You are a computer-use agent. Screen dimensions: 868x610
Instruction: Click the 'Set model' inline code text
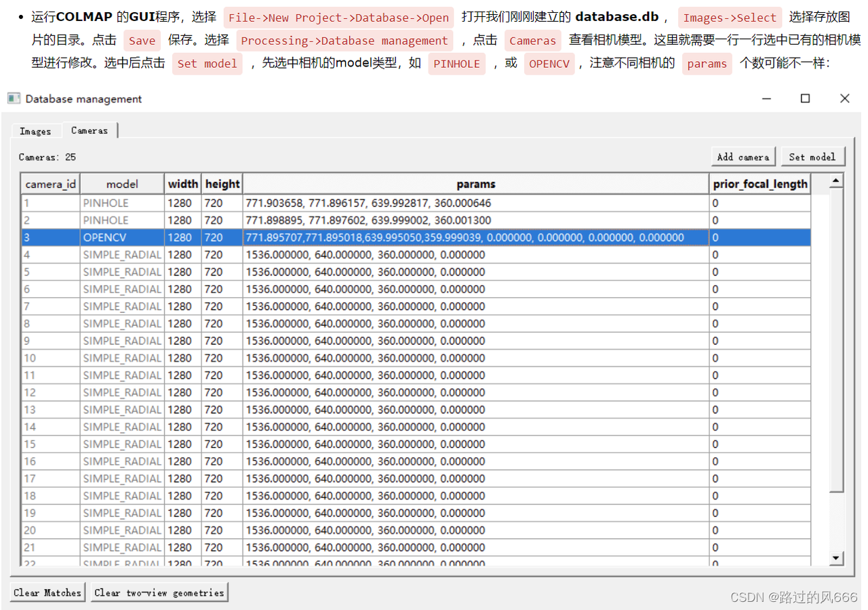coord(208,64)
